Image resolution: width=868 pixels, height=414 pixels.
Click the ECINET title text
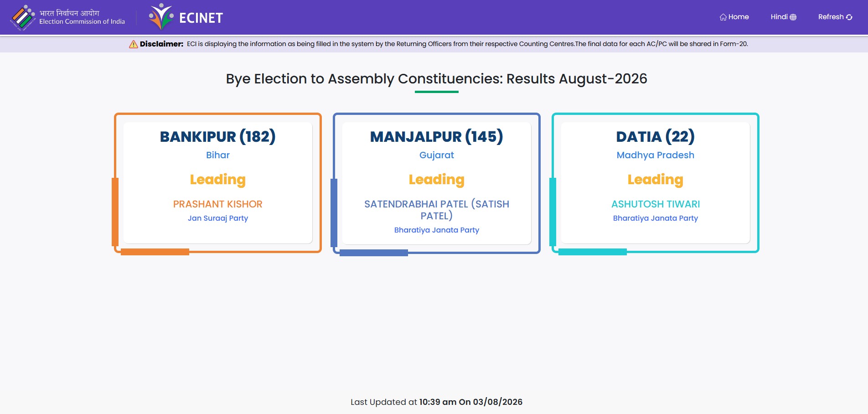pyautogui.click(x=201, y=18)
